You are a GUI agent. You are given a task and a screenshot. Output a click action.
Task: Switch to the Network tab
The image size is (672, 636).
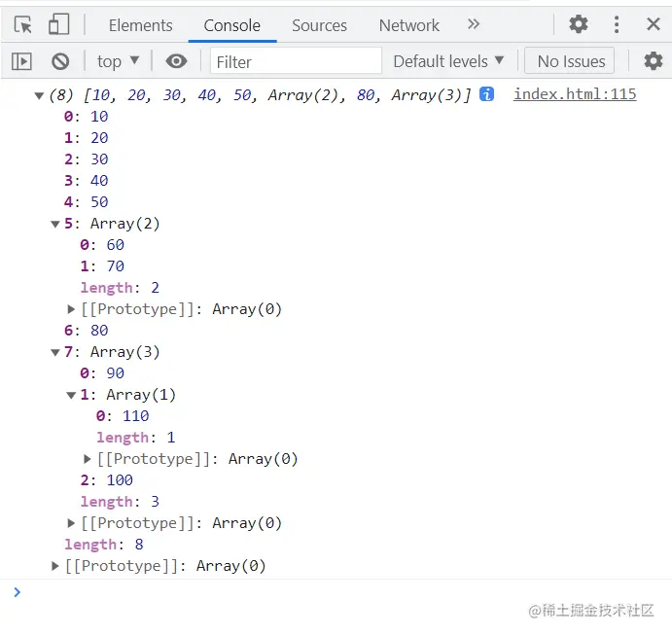point(408,25)
